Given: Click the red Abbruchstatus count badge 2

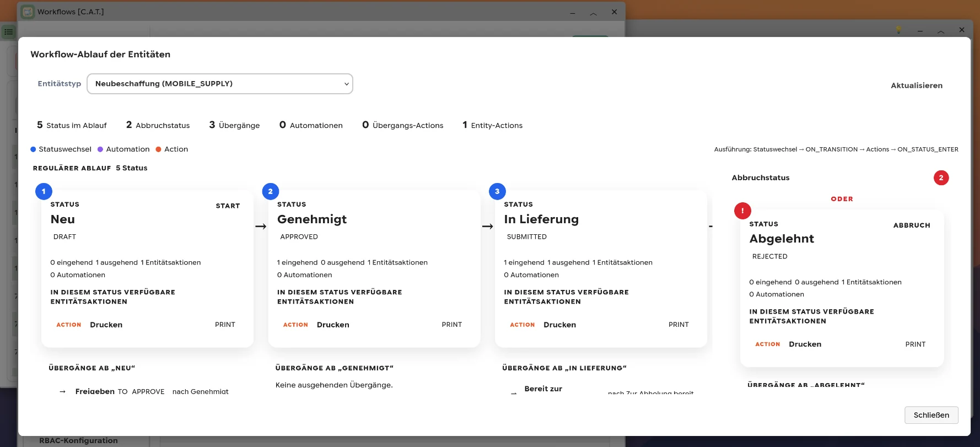Looking at the screenshot, I should [941, 177].
